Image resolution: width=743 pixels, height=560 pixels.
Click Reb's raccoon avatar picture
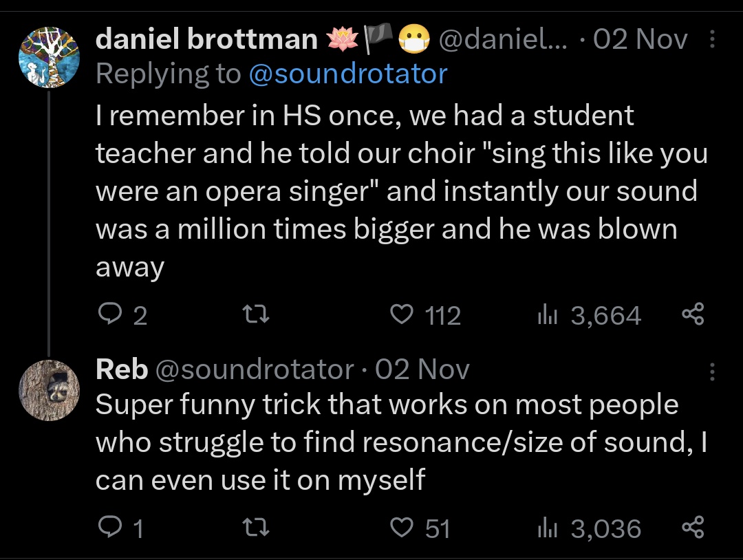49,390
